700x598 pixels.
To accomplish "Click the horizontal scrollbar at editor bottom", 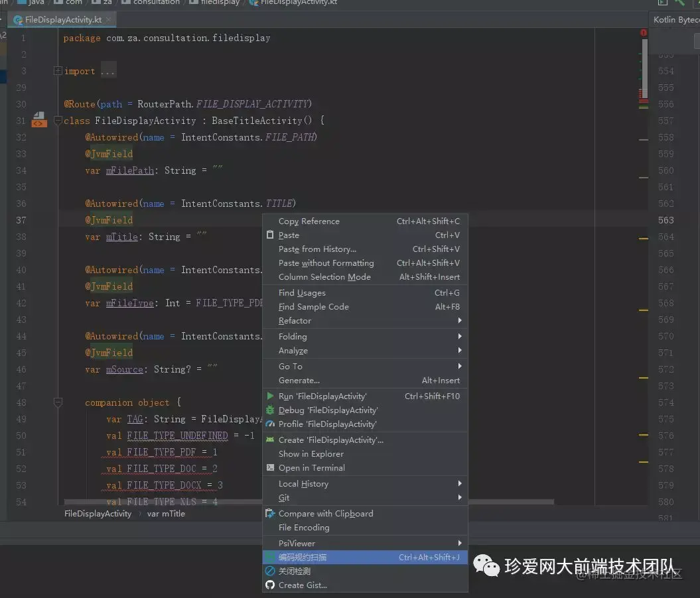I will click(x=309, y=502).
